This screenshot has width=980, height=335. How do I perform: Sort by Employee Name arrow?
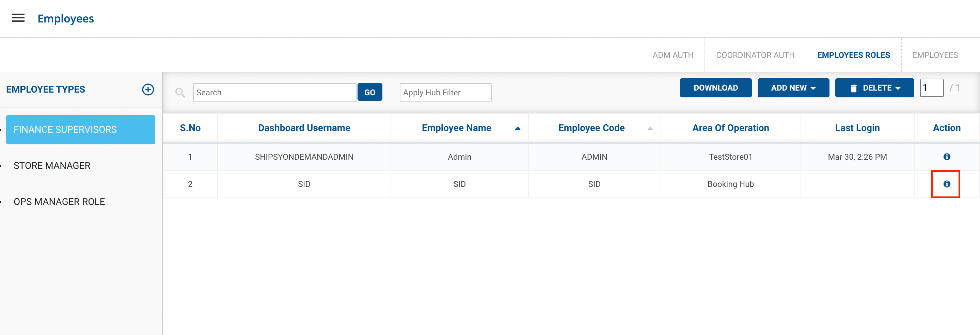tap(517, 128)
